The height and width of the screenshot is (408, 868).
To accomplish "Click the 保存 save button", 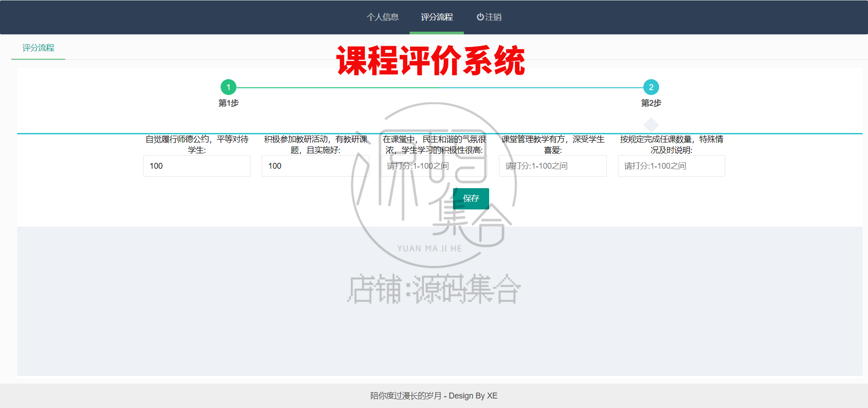I will tap(471, 199).
